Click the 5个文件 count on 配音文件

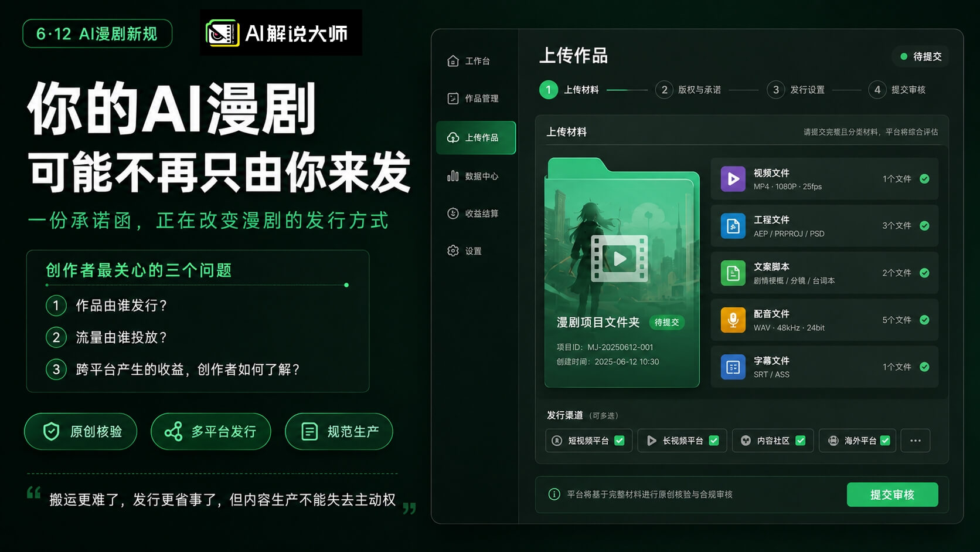coord(897,320)
